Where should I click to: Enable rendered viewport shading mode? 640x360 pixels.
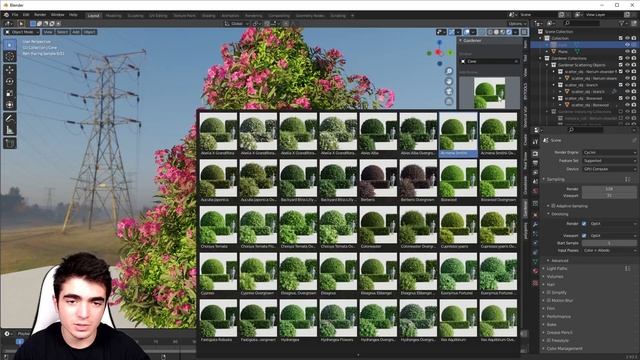coord(509,32)
